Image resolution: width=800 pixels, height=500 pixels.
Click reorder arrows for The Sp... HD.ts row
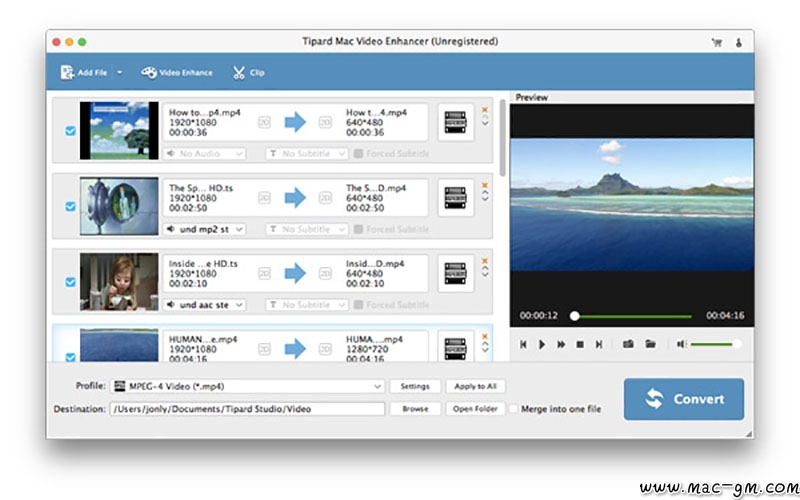pos(485,196)
